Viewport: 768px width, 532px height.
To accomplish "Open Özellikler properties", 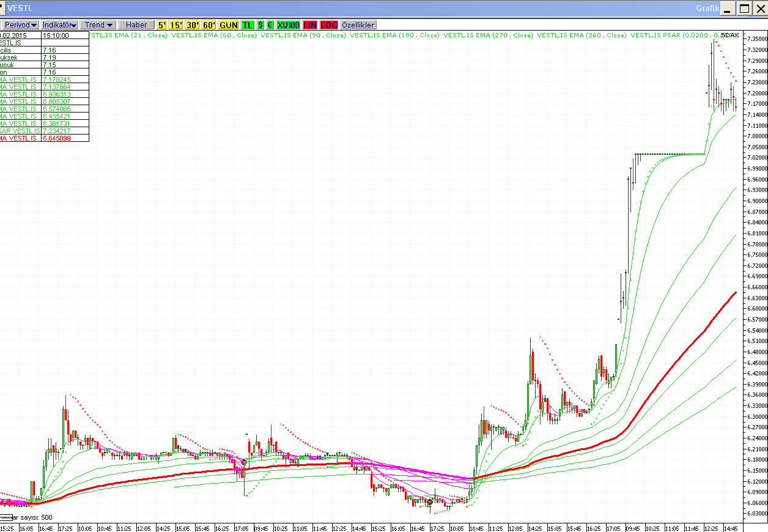I will 358,25.
